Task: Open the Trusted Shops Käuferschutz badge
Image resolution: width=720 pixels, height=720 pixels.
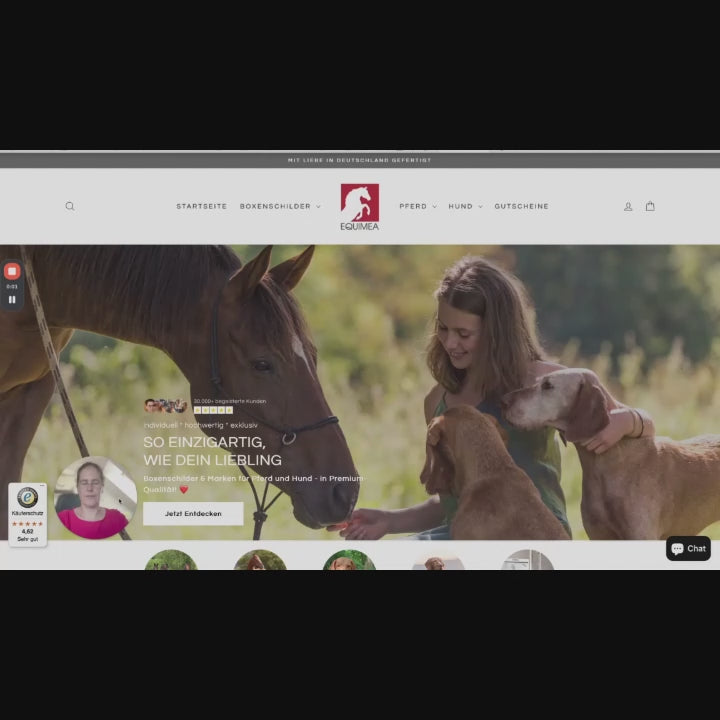Action: coord(27,514)
